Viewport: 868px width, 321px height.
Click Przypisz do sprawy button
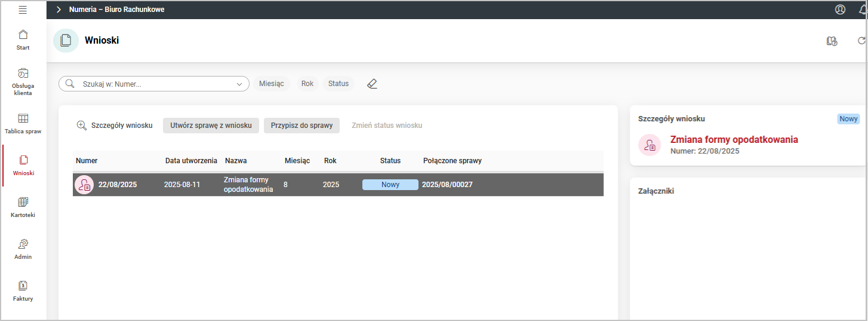tap(301, 126)
